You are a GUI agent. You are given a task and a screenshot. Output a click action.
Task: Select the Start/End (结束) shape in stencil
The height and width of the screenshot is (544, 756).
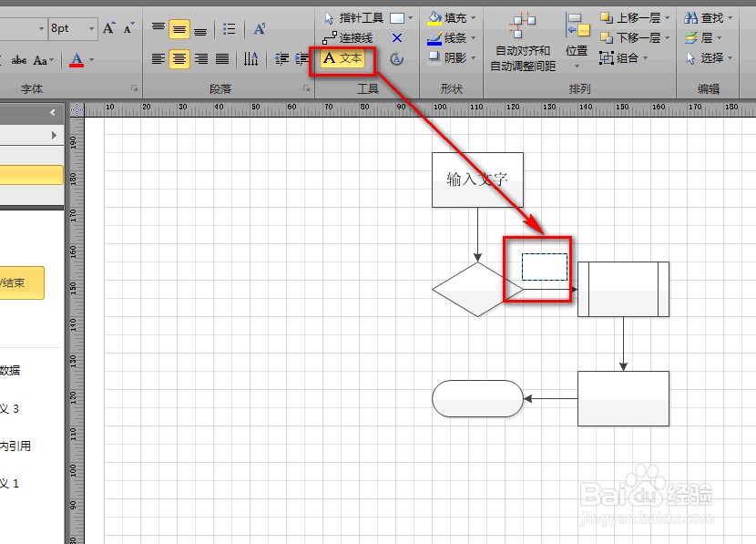22,283
